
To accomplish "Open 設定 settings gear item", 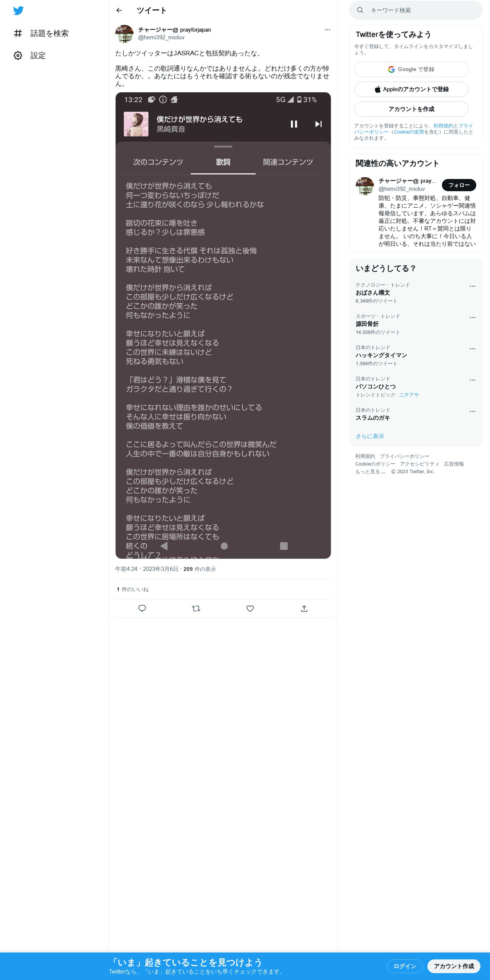I will pyautogui.click(x=30, y=55).
